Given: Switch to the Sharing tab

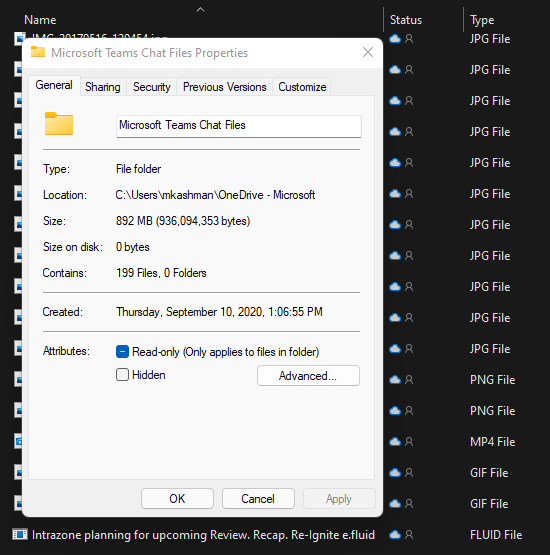Looking at the screenshot, I should point(103,87).
